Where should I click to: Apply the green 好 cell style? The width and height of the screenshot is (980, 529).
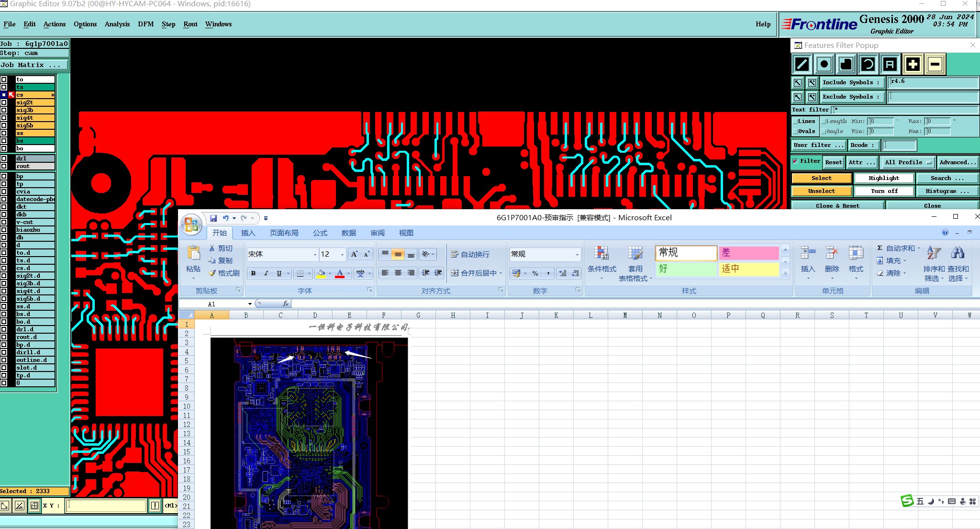(686, 269)
